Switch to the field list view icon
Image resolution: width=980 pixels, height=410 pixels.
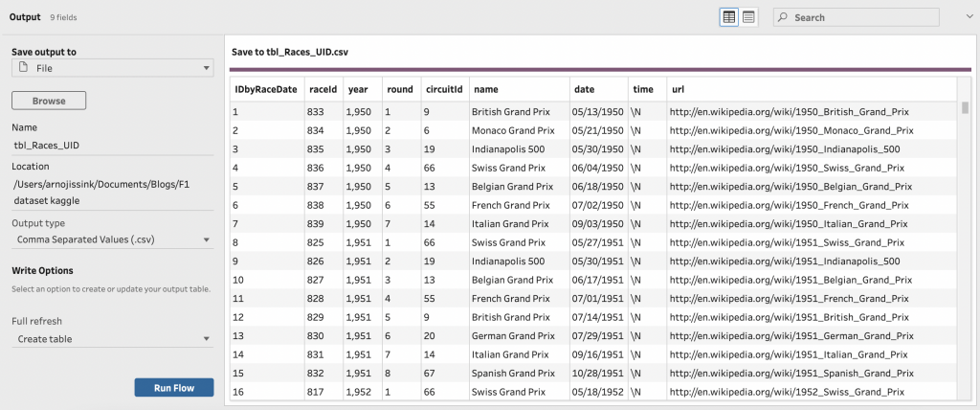pos(747,17)
